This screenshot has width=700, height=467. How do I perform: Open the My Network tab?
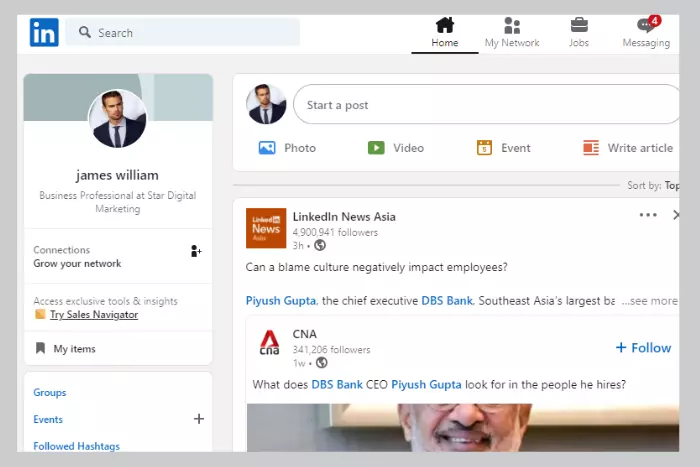point(512,34)
